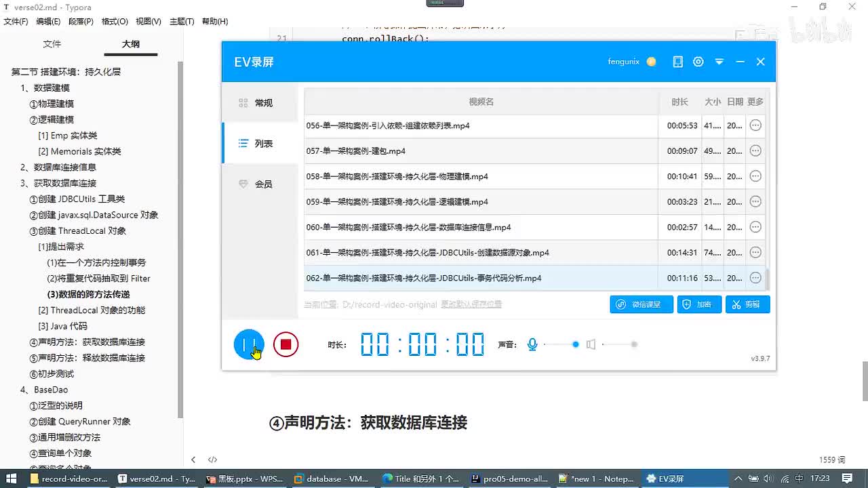Open more options for 060 数据库连接信息 row
This screenshot has height=488, width=868.
755,227
